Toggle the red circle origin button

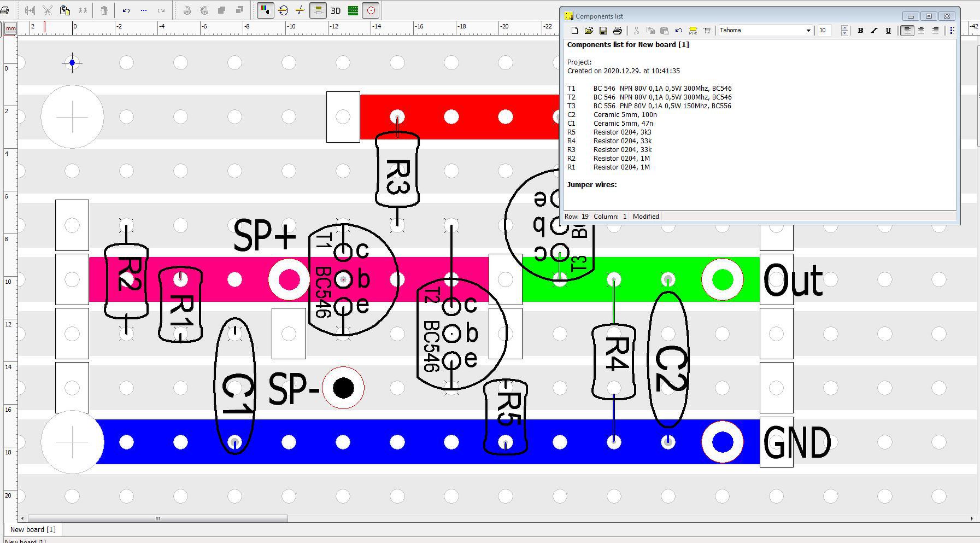[x=371, y=10]
